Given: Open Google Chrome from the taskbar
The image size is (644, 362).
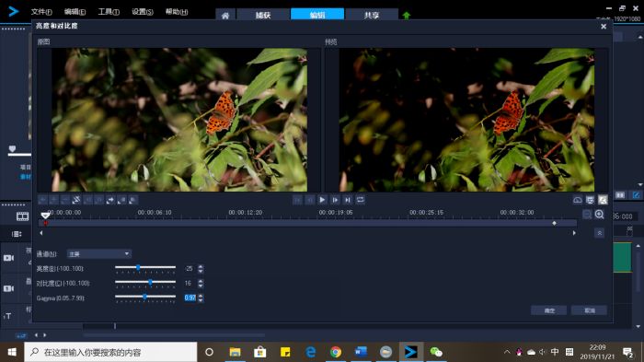Looking at the screenshot, I should click(336, 352).
